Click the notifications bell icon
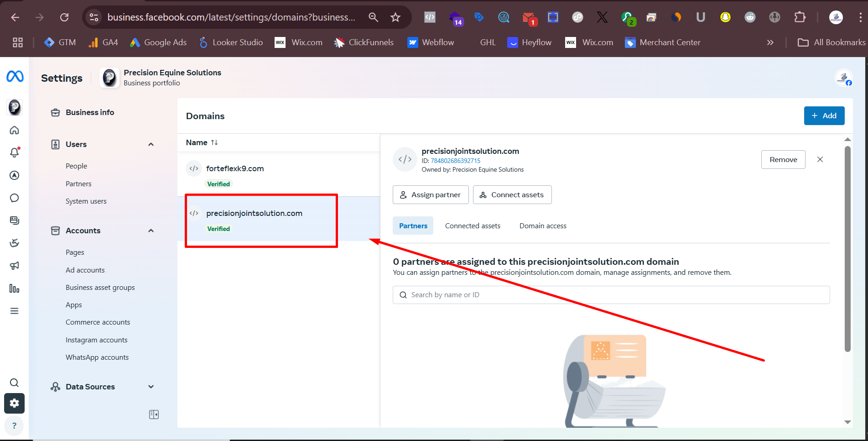This screenshot has height=441, width=868. [15, 153]
